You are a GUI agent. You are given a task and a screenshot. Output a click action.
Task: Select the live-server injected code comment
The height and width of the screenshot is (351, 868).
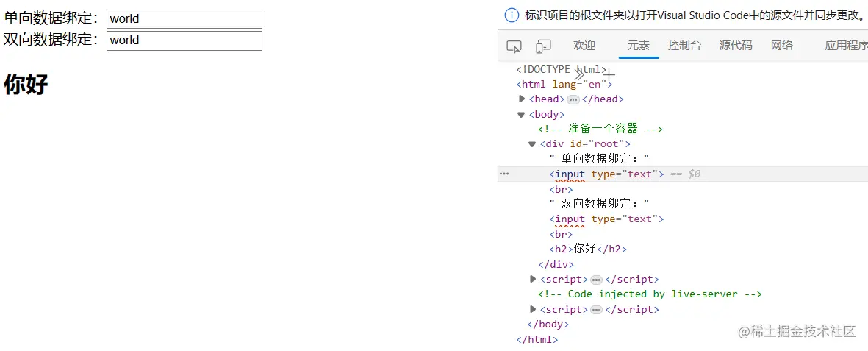650,294
